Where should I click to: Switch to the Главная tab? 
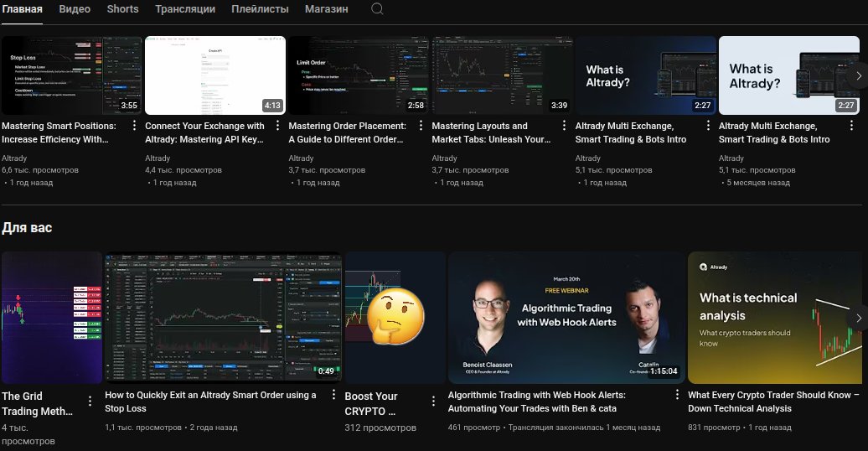tap(22, 9)
